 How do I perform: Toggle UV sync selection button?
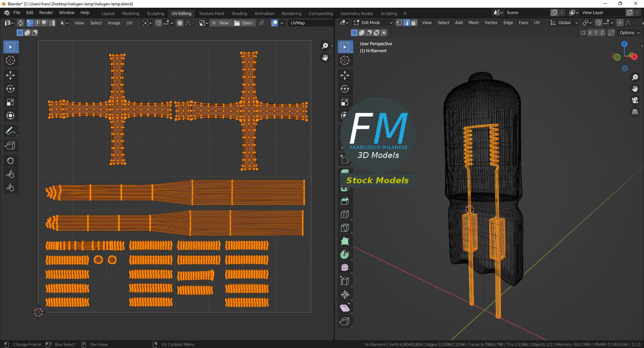(20, 23)
